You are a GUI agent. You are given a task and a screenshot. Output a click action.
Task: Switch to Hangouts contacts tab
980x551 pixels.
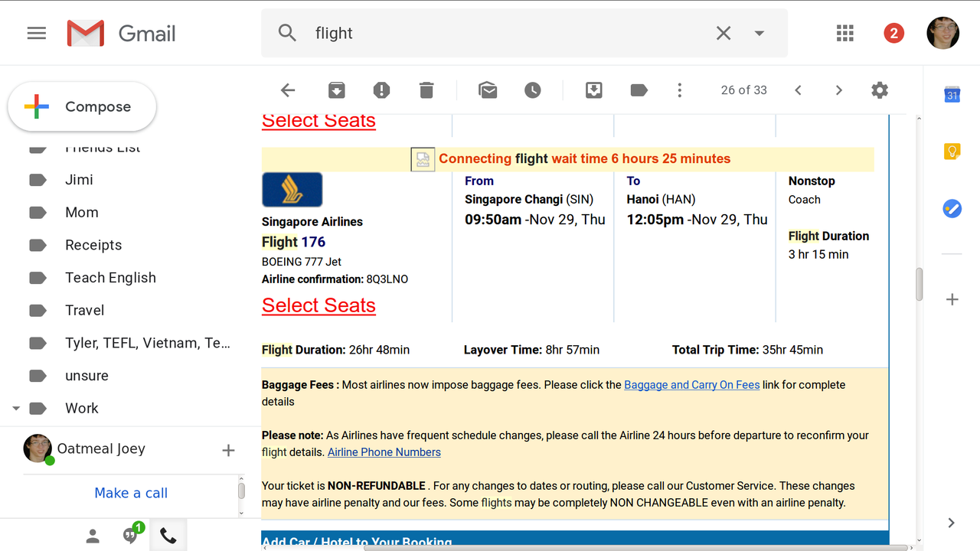coord(93,536)
